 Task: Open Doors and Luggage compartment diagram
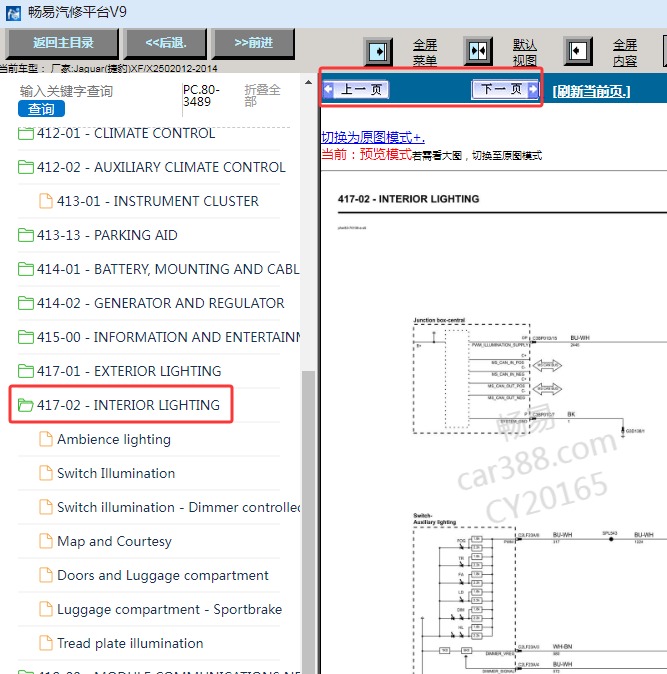click(162, 575)
